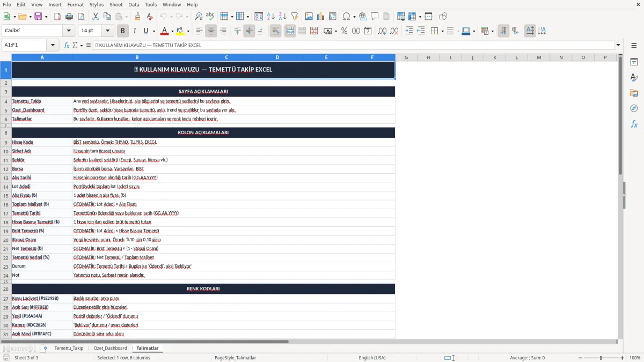Toggle Merge and Center Cells

[x=290, y=31]
